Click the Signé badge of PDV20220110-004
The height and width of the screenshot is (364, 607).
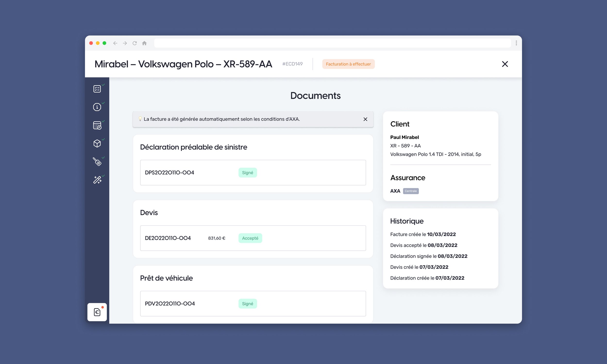(248, 304)
